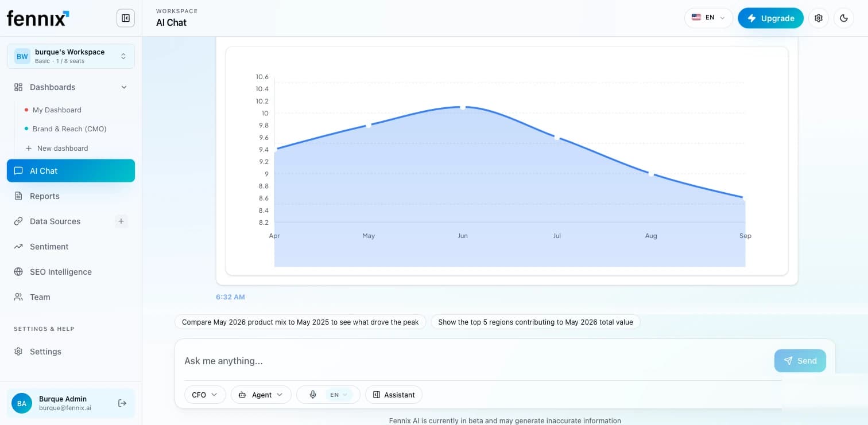Open the EN voice language selector
Image resolution: width=868 pixels, height=425 pixels.
point(339,395)
